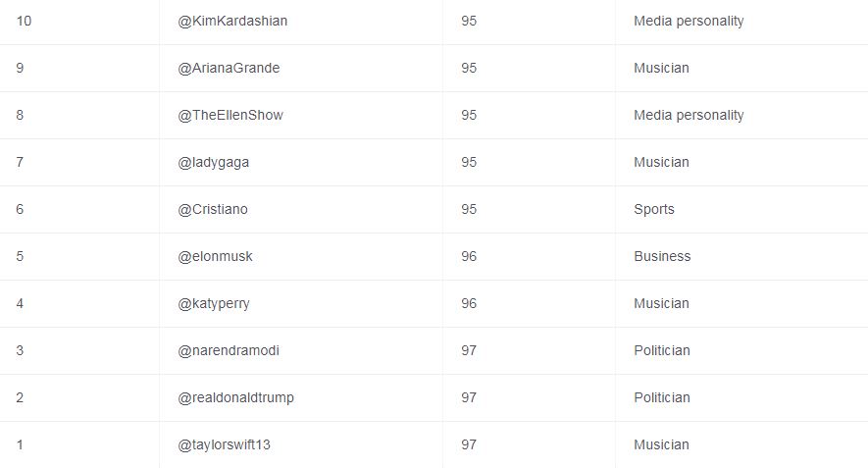
Task: Click the @realdonaldtrump handle
Action: click(235, 397)
